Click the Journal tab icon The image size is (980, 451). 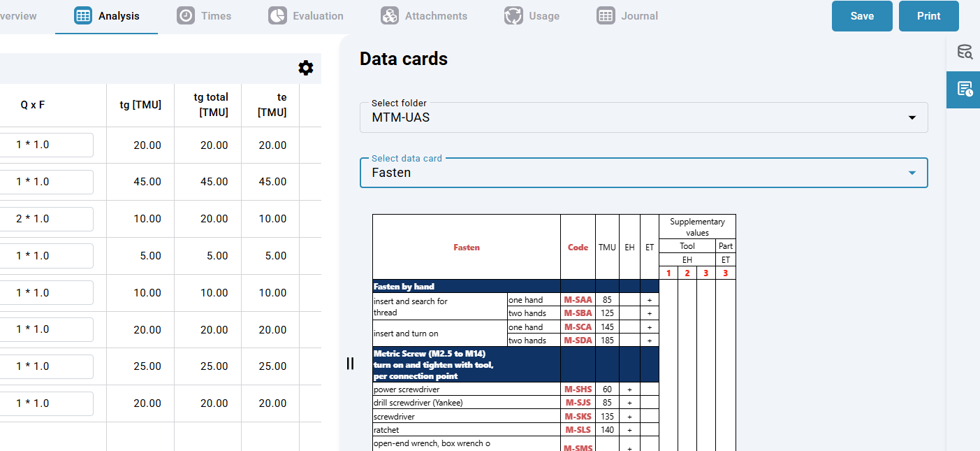click(x=606, y=15)
